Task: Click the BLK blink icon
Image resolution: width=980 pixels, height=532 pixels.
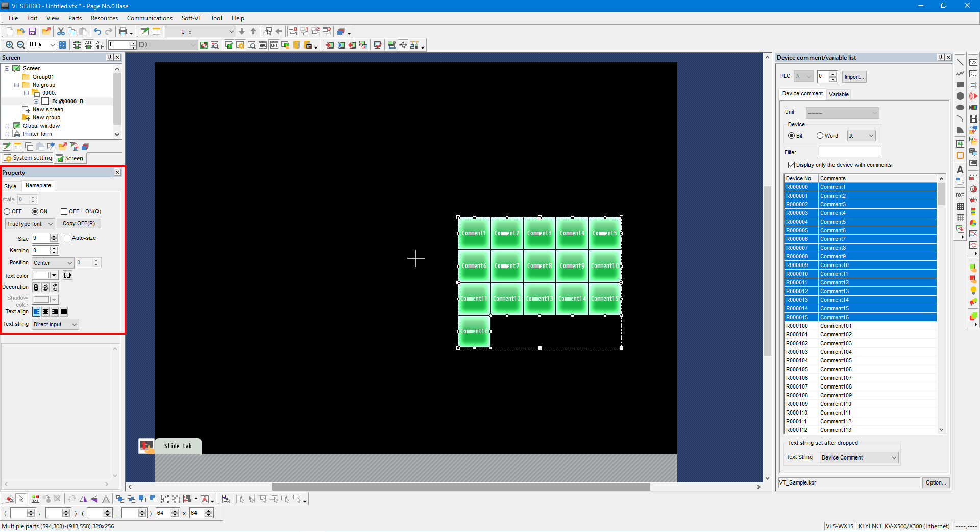Action: [68, 276]
